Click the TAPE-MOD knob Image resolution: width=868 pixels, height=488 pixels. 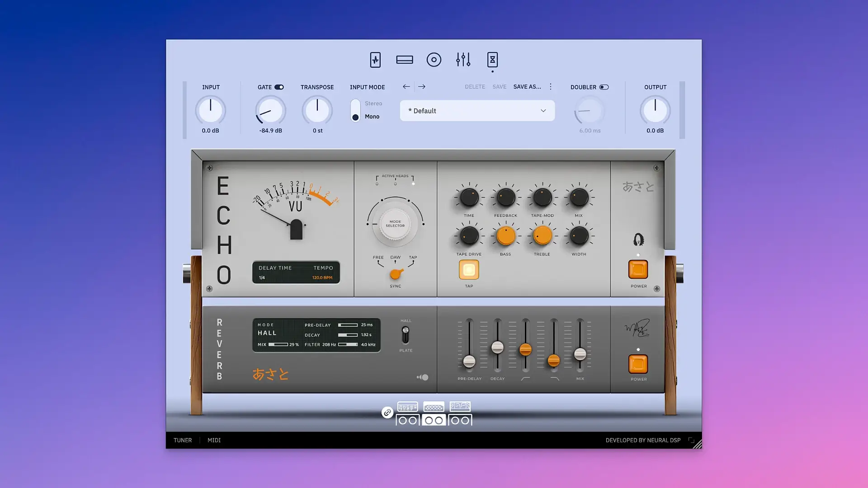(542, 197)
